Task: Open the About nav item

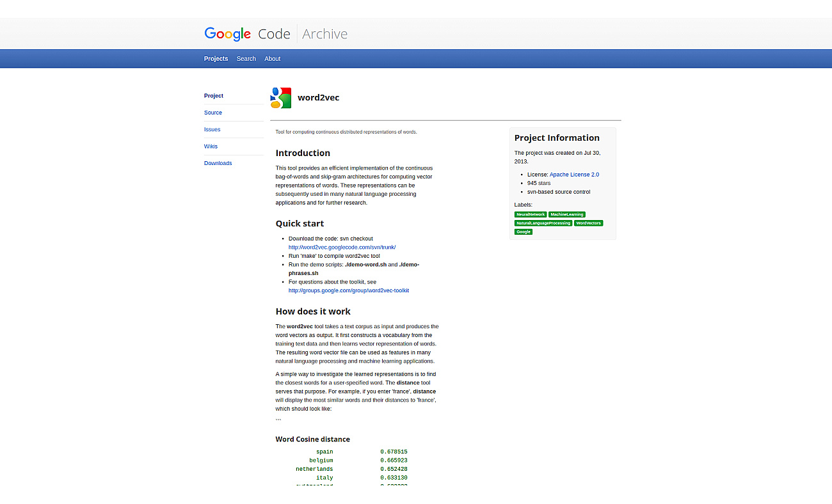Action: (x=273, y=59)
